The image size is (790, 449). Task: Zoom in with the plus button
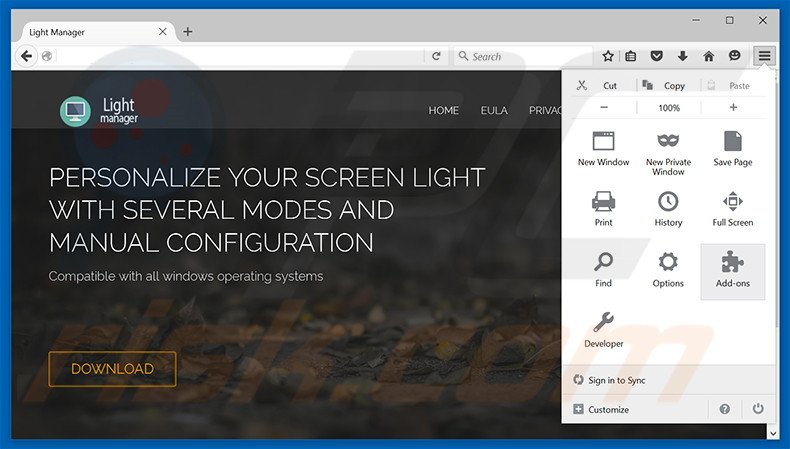tap(734, 107)
